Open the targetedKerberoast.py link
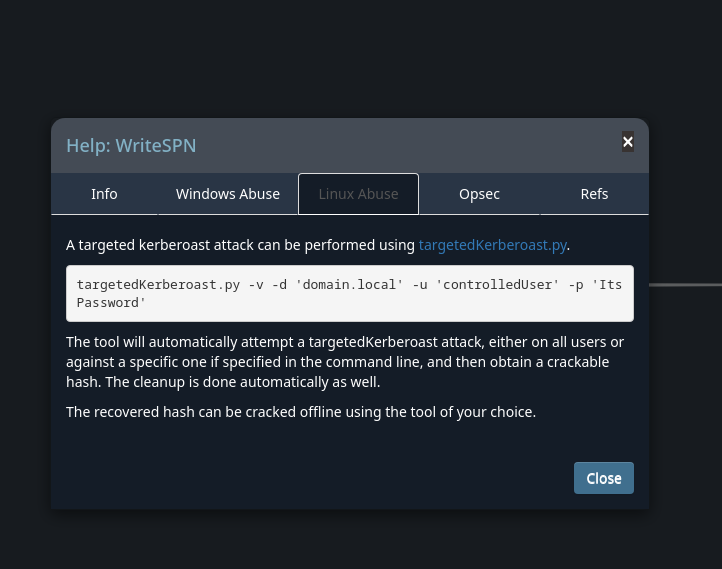Screen dimensions: 722x569 (x=492, y=245)
